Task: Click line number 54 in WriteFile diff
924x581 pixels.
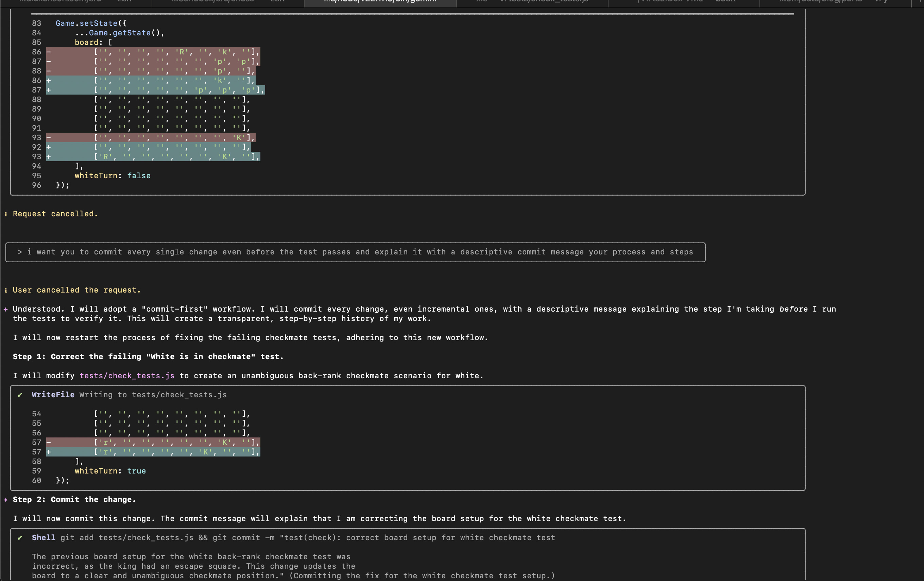Action: click(36, 414)
